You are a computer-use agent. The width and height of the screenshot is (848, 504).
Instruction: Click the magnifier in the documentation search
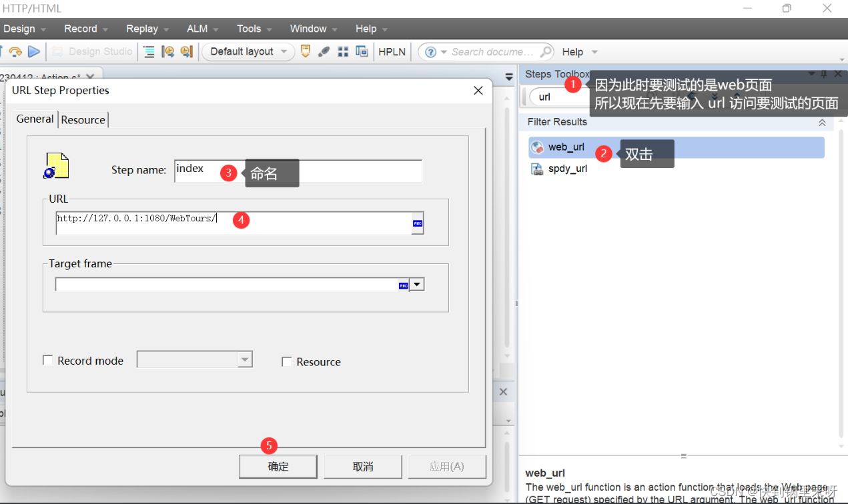(x=546, y=51)
